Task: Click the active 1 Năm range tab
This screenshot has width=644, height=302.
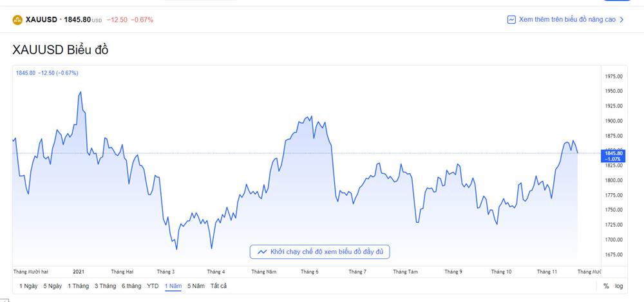Action: point(173,286)
